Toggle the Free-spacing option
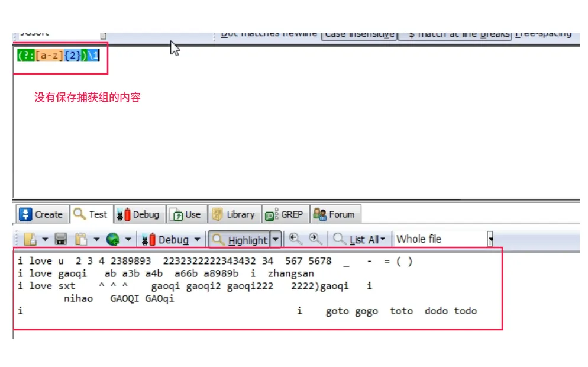 544,34
